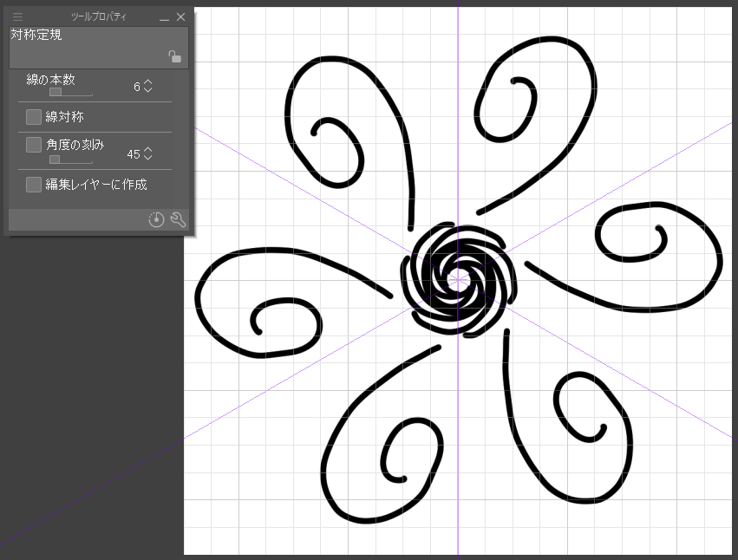The image size is (738, 560).
Task: Minimize the ツールプロパティ panel
Action: 164,17
